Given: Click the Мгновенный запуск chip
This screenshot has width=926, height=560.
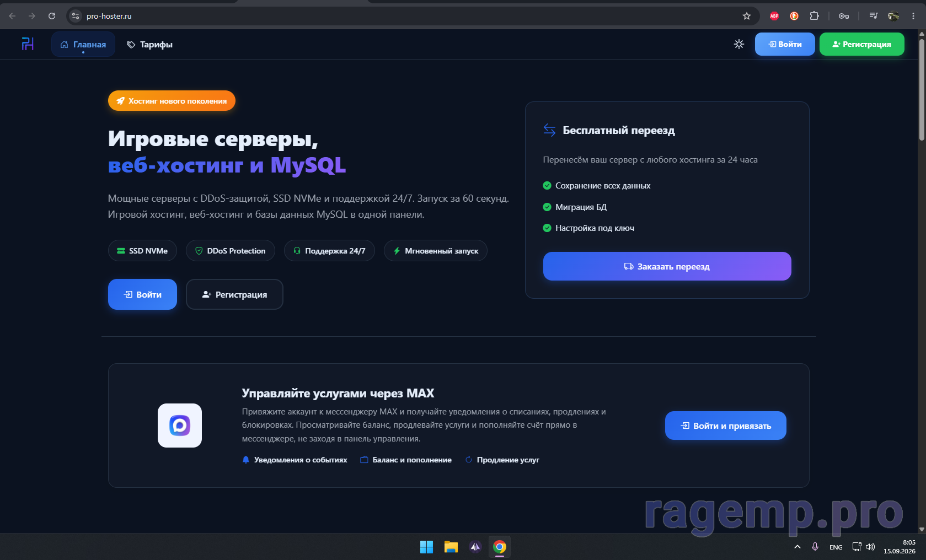Looking at the screenshot, I should point(436,251).
